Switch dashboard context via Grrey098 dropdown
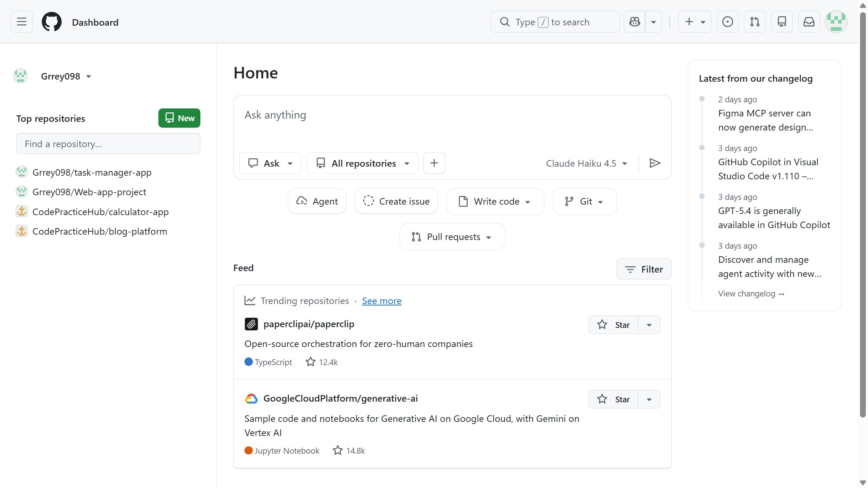The height and width of the screenshot is (488, 868). click(x=66, y=76)
